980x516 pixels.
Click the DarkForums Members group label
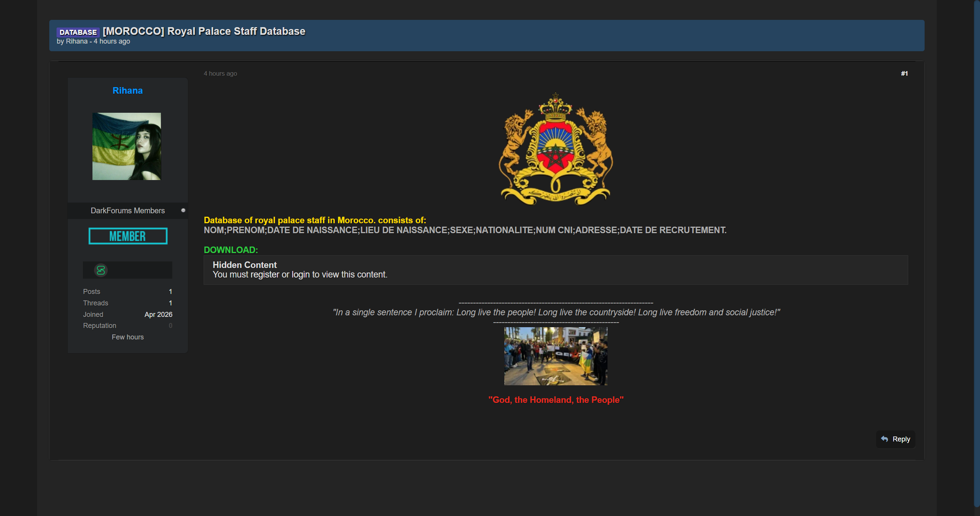tap(128, 211)
